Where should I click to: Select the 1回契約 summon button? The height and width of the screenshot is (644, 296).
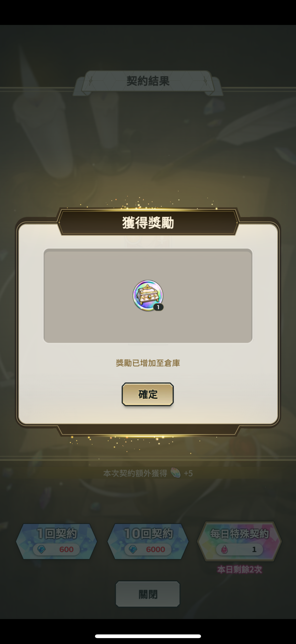[56, 541]
